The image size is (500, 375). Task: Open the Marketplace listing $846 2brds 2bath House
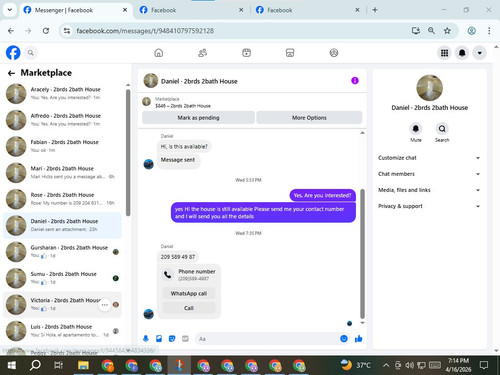(183, 102)
